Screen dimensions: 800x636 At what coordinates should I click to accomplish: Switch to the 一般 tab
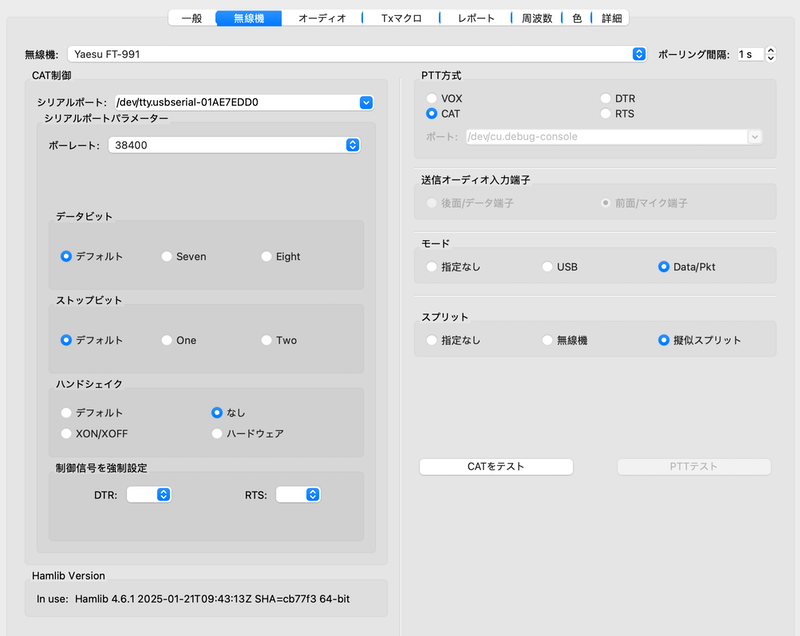[x=191, y=18]
